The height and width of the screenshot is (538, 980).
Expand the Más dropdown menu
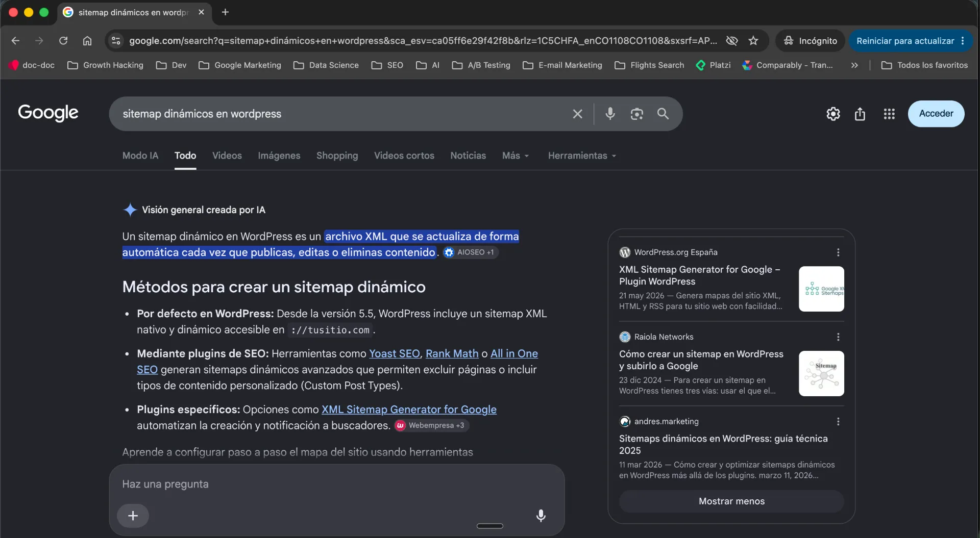516,156
